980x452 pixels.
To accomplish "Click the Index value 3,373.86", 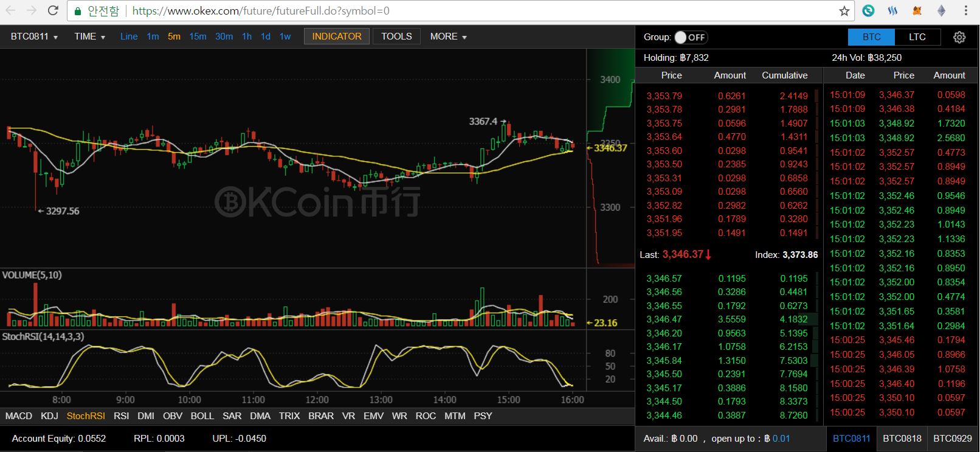I will coord(800,255).
